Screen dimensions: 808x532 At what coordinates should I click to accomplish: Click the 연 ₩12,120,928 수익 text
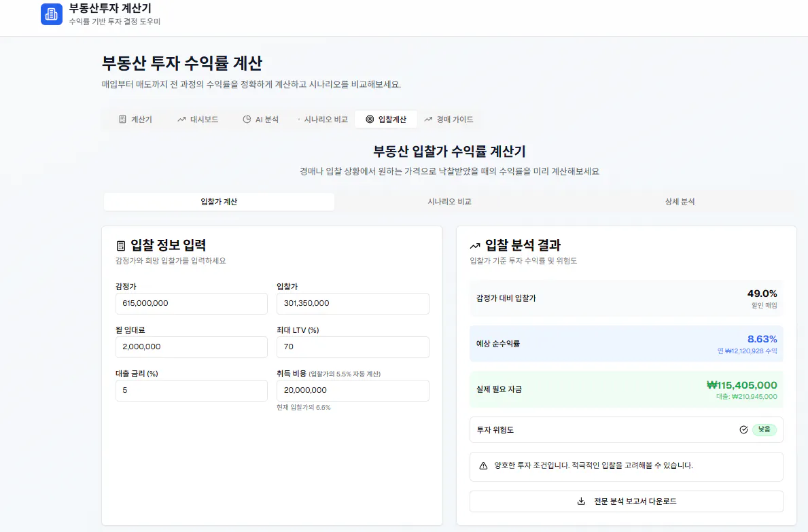tap(748, 351)
